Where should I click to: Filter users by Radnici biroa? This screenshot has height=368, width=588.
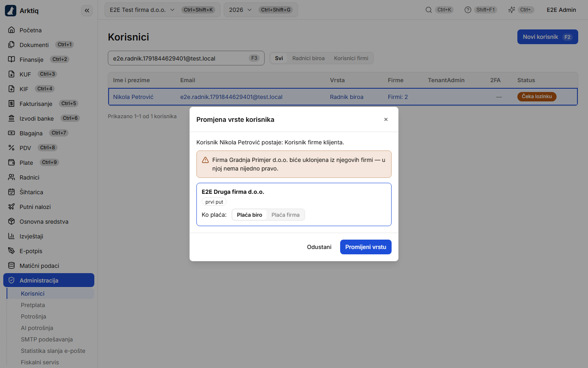click(308, 58)
